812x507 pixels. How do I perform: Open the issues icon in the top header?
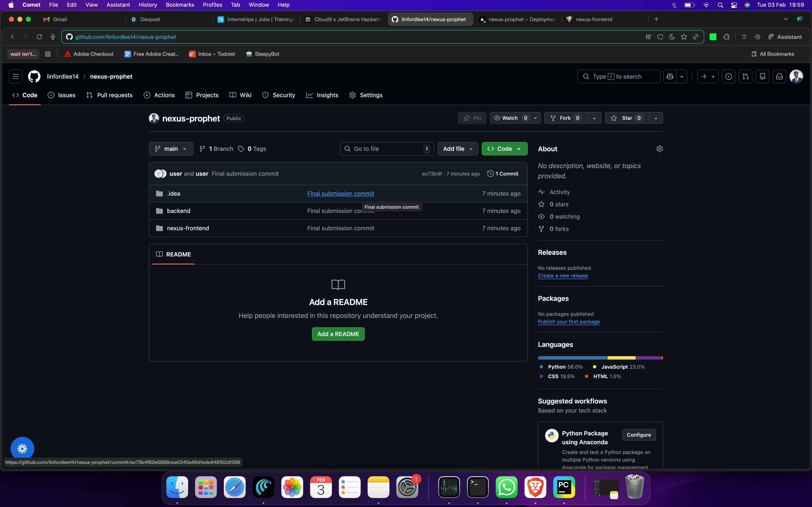click(728, 76)
